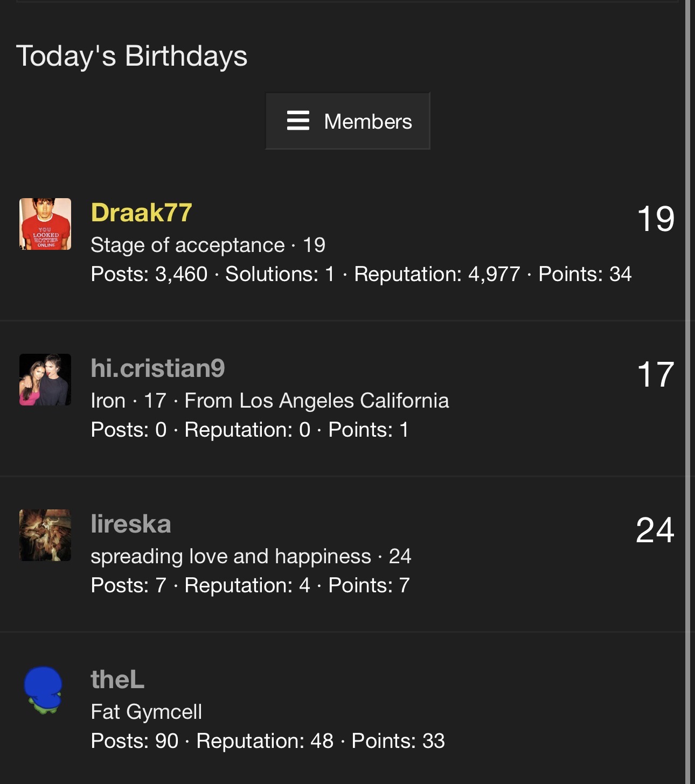Open lireska's painting avatar
Viewport: 695px width, 784px height.
coord(45,535)
